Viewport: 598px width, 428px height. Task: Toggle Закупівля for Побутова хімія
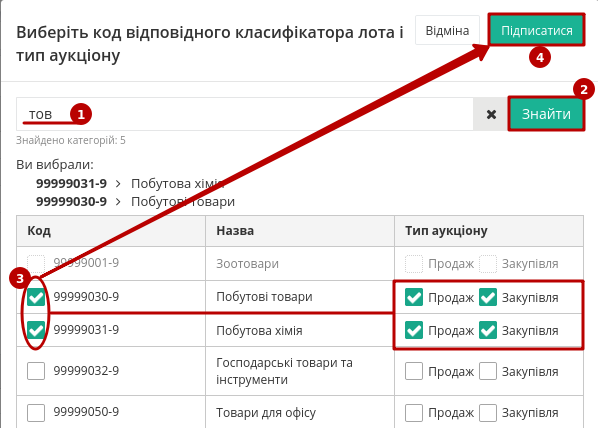point(488,330)
